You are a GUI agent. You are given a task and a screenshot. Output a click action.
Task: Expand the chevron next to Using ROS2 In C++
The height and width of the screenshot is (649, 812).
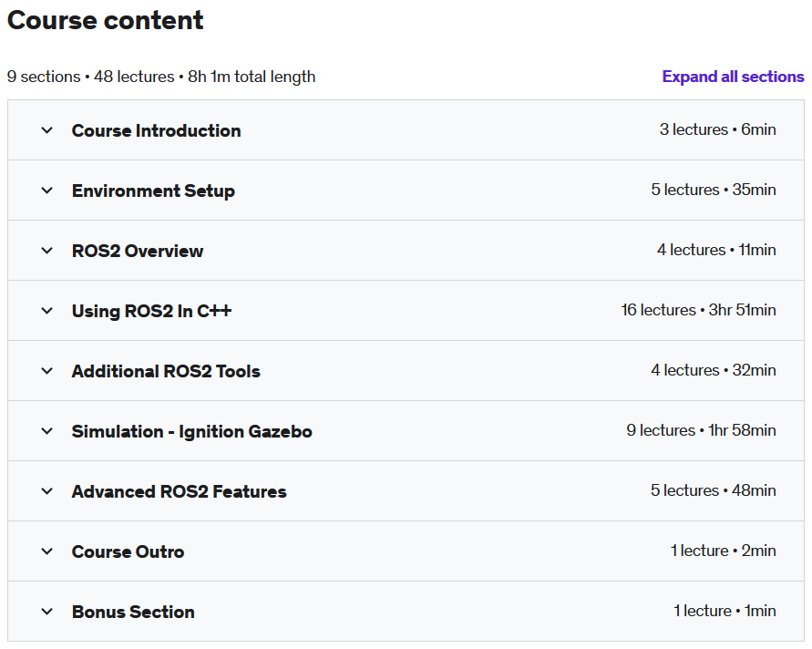47,310
